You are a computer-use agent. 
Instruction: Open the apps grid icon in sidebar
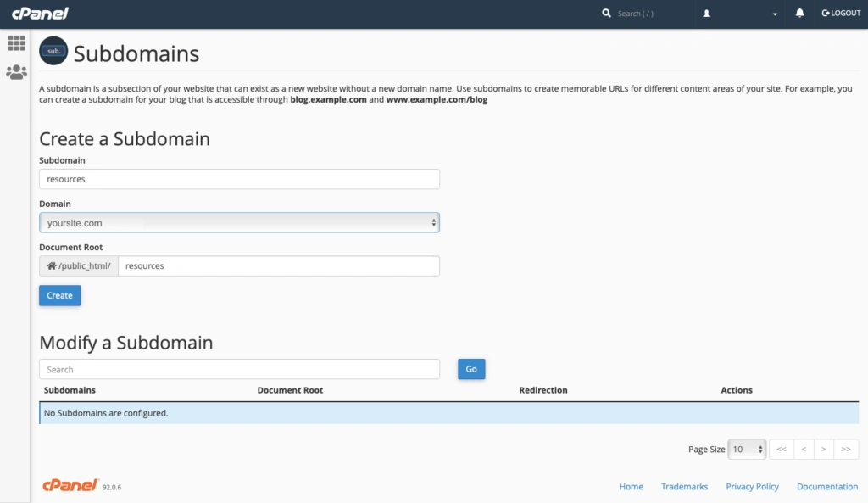16,43
